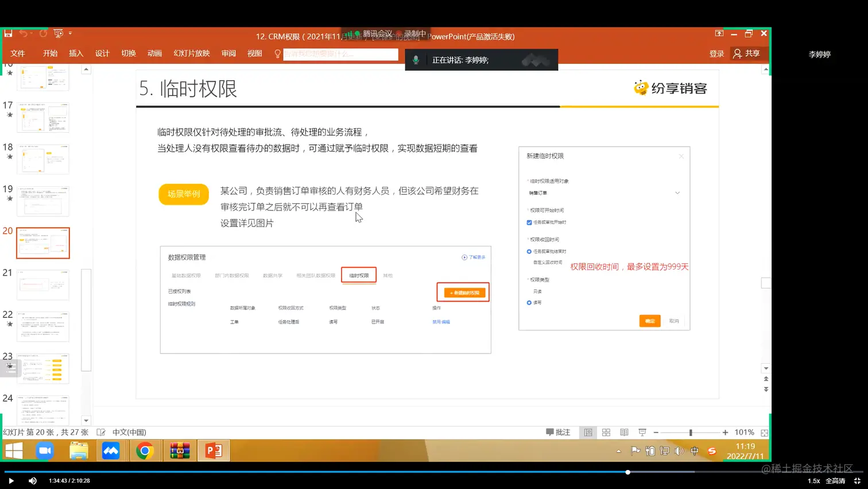Select slide 18 thumbnail
The width and height of the screenshot is (868, 489).
43,159
